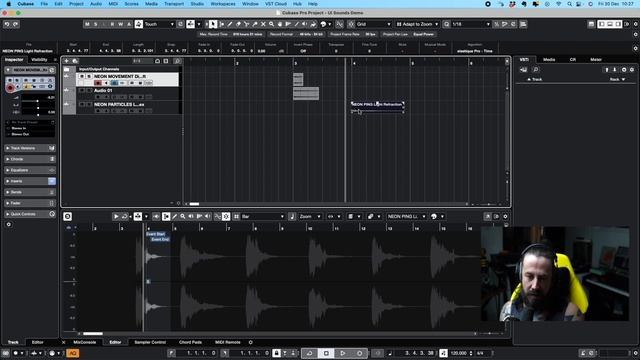Screen dimensions: 640x360
Task: Select the Range Selection tool
Action: tap(222, 24)
